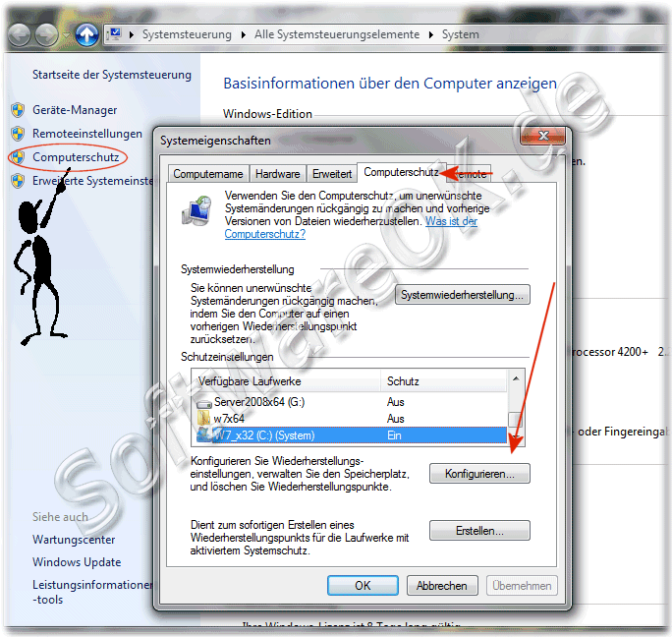Click the drive list scroll-up arrow
672x637 pixels.
[x=516, y=378]
